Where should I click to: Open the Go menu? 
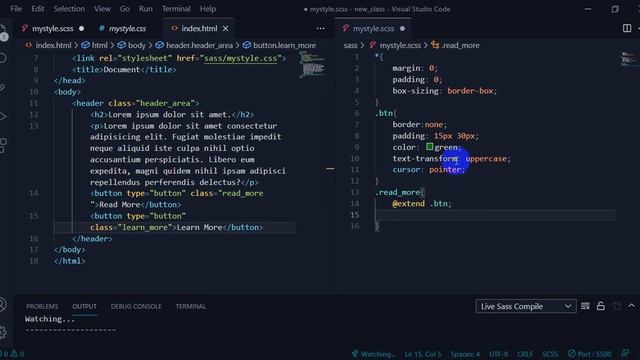click(124, 9)
